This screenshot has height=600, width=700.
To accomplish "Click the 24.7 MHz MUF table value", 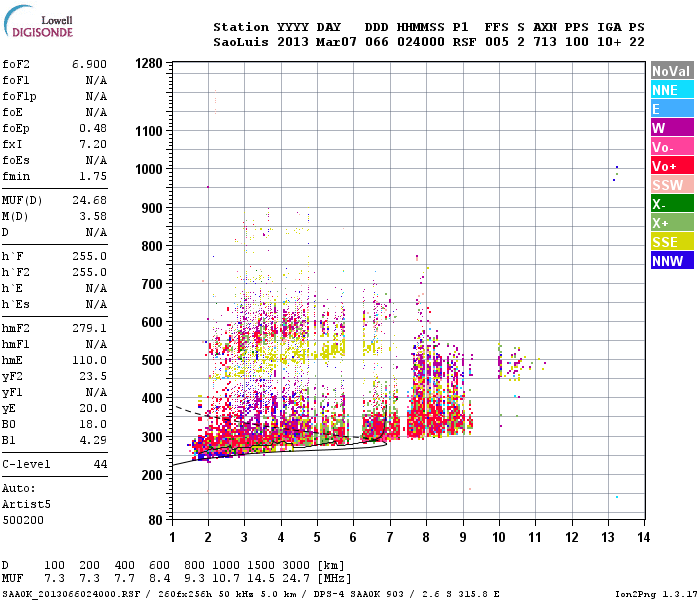I will tap(296, 579).
